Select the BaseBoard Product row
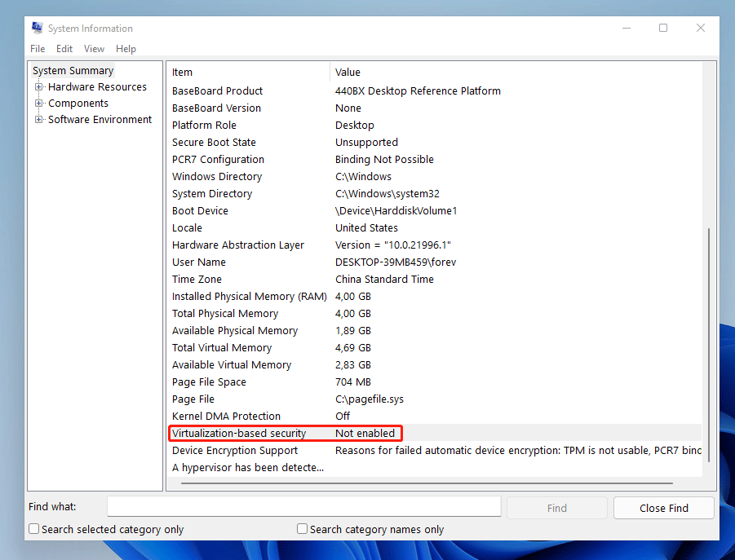735x560 pixels. point(434,90)
